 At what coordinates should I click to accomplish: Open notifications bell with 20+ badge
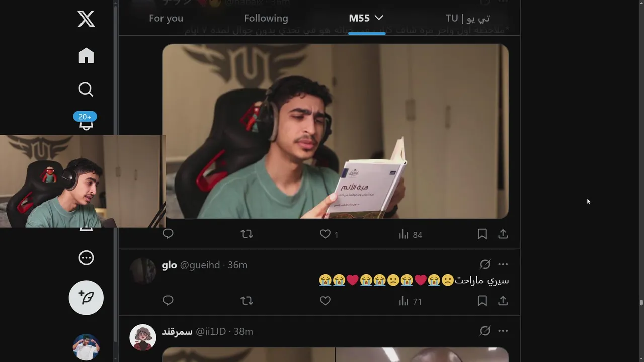(x=86, y=122)
